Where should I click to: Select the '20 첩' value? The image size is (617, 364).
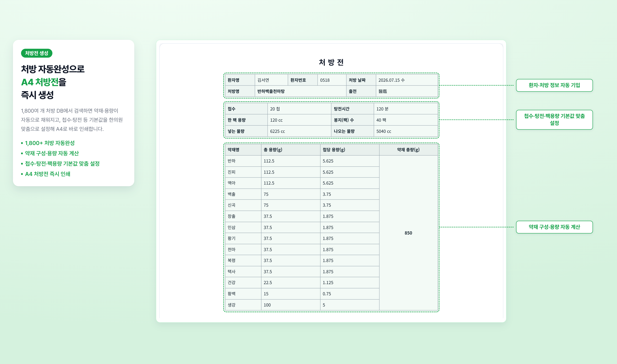click(x=275, y=109)
